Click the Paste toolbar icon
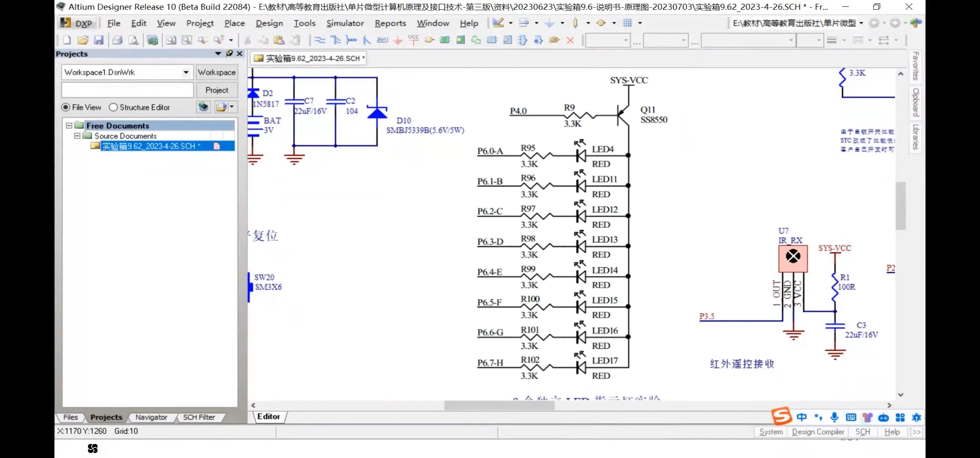 tap(279, 40)
